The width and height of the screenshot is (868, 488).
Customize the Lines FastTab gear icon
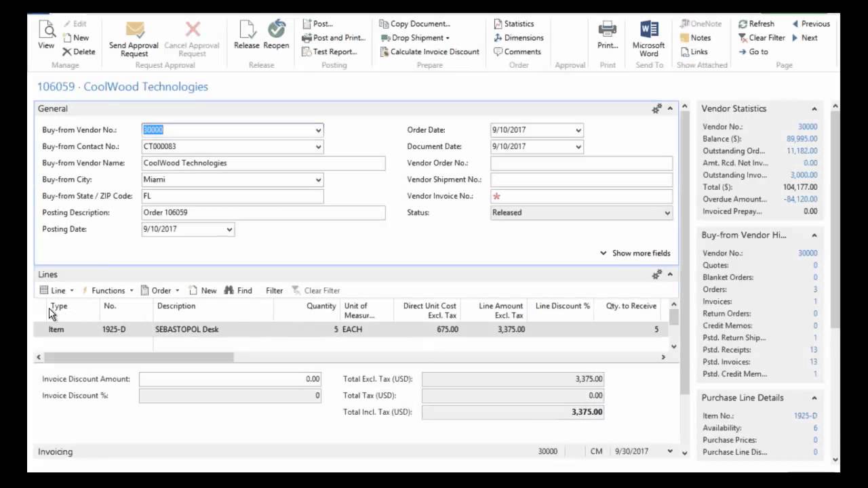click(x=656, y=274)
